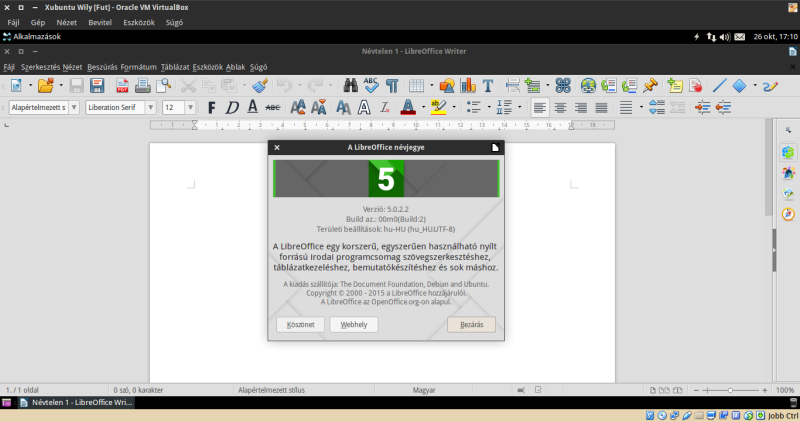Insert an image from shapes icon
Screen dimensions: 800x422
[x=447, y=85]
